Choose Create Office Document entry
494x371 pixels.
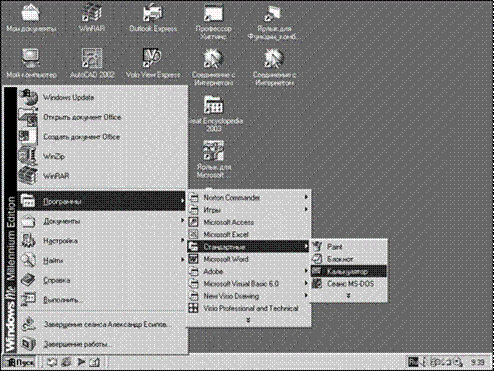[103, 137]
